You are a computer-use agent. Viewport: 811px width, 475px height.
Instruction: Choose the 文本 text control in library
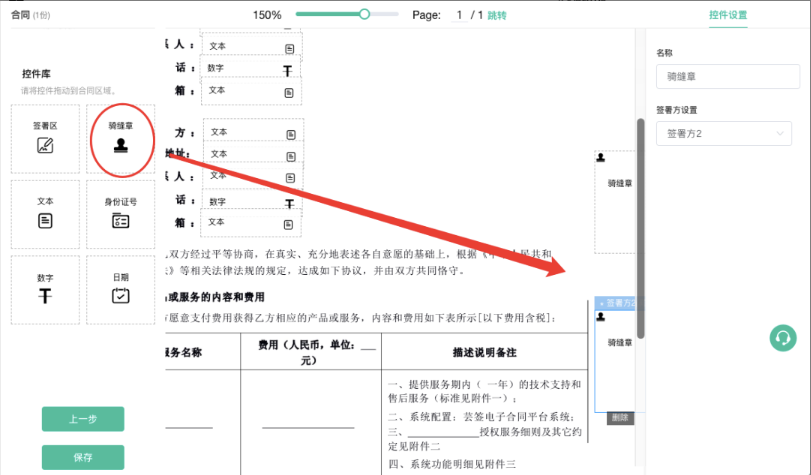click(46, 213)
